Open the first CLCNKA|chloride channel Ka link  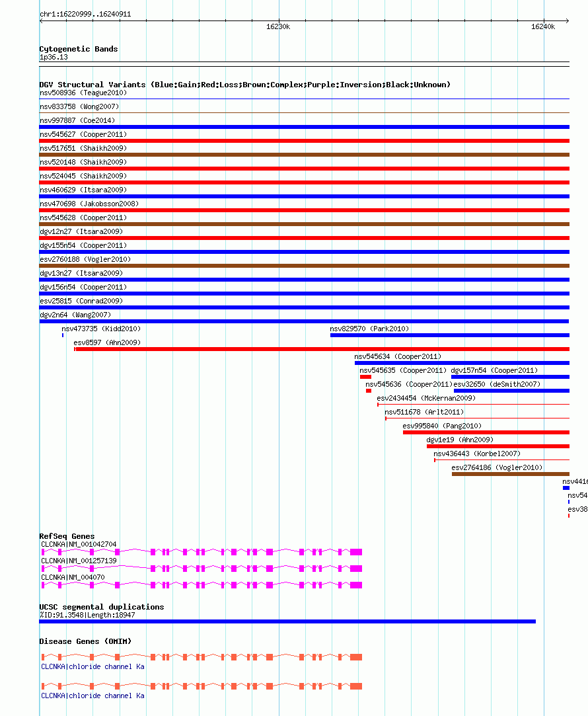pos(92,666)
